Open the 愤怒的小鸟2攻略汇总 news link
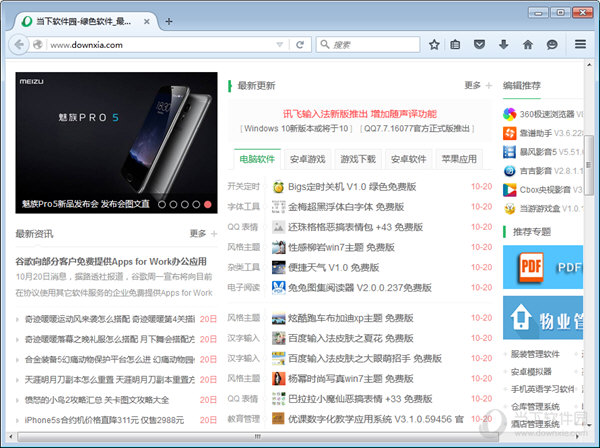Screen dimensions: 600x448 pyautogui.click(x=97, y=400)
